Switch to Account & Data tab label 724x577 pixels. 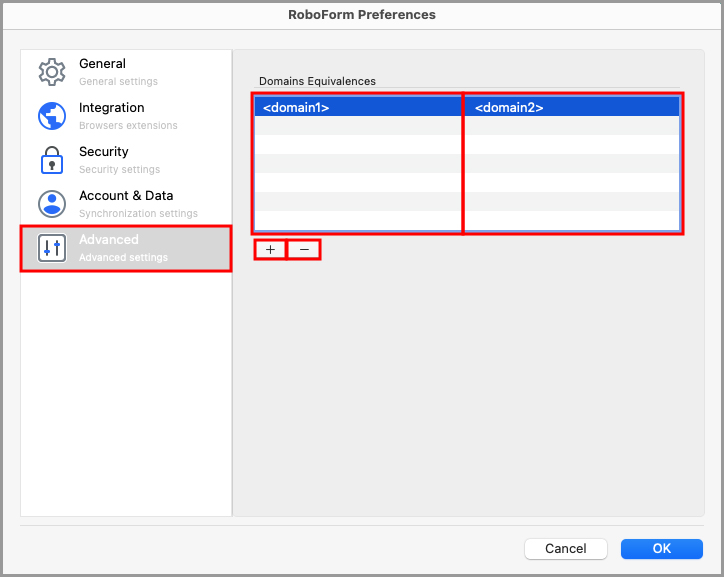(126, 196)
